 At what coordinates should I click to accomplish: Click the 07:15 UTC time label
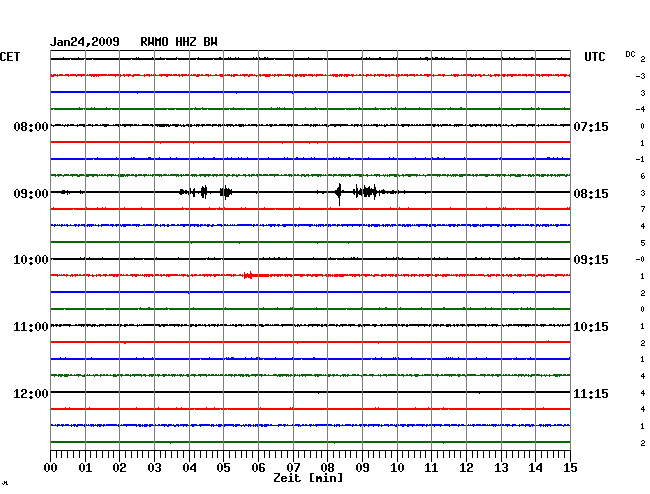coord(591,126)
